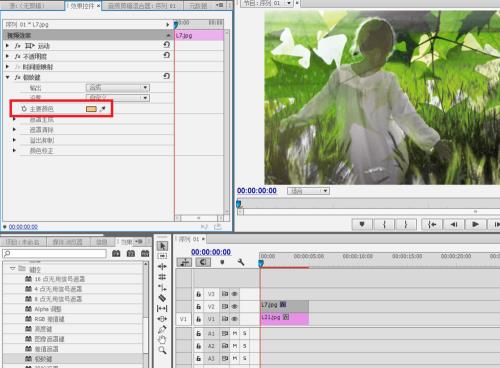Reset the Ultra Key effect
The width and height of the screenshot is (500, 368).
[x=167, y=76]
